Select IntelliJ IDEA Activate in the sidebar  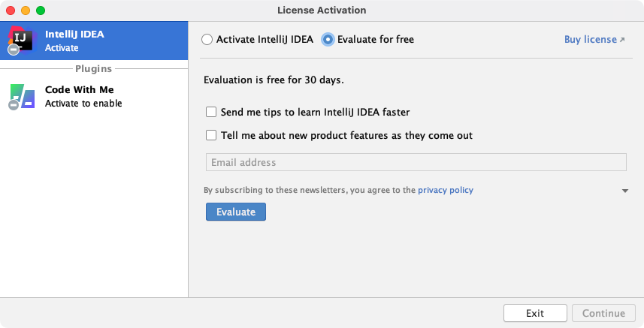coord(94,41)
